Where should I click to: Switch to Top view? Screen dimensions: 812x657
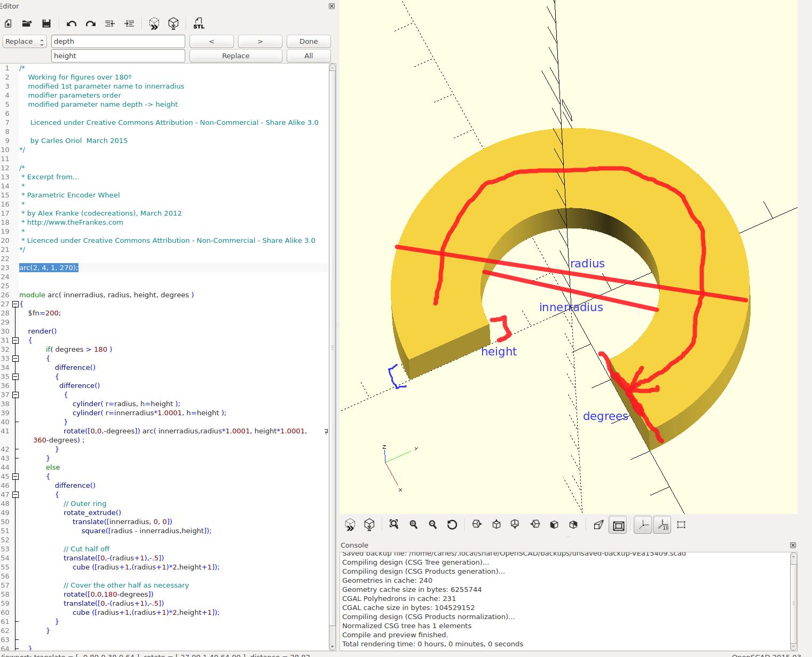(x=496, y=525)
